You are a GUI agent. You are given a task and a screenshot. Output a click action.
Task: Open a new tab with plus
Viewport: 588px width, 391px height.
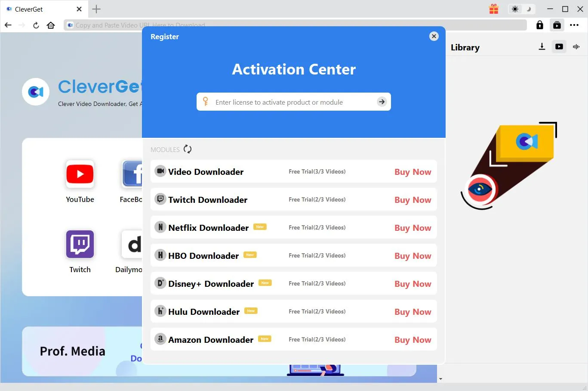pyautogui.click(x=96, y=9)
